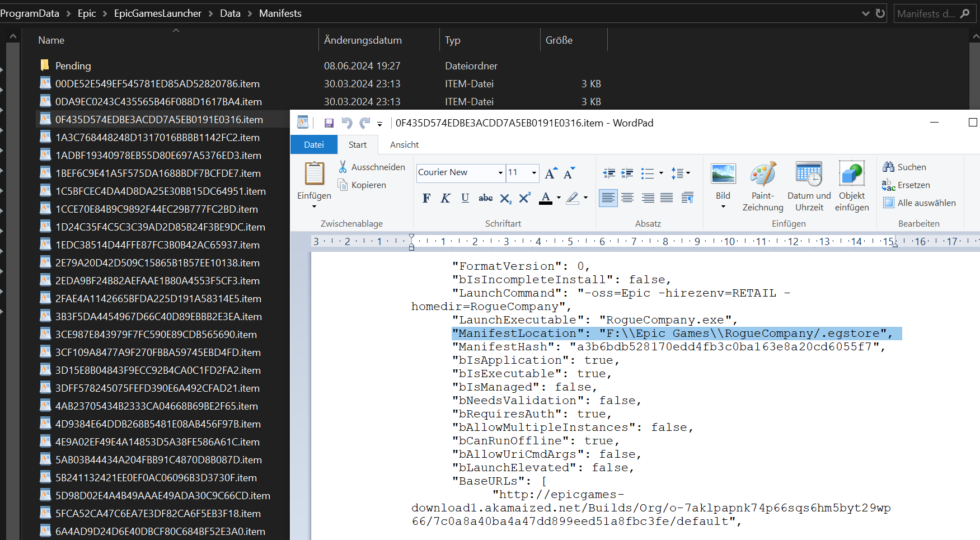Image resolution: width=980 pixels, height=540 pixels.
Task: Expand the Bild dropdown arrow
Action: click(x=723, y=206)
